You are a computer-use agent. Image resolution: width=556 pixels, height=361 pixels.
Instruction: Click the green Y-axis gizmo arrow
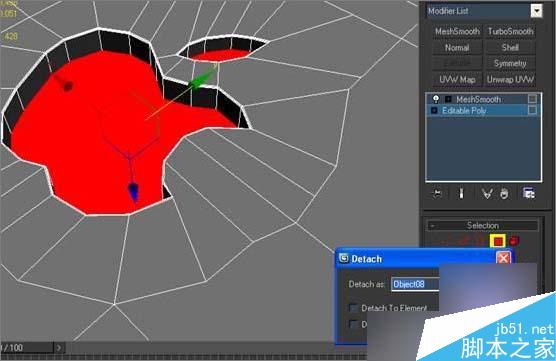[201, 79]
